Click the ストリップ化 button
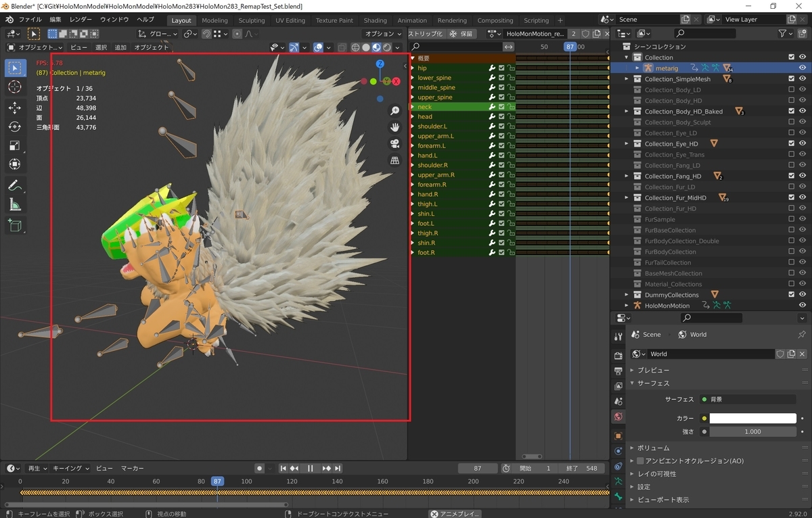Image resolution: width=812 pixels, height=518 pixels. tap(426, 34)
